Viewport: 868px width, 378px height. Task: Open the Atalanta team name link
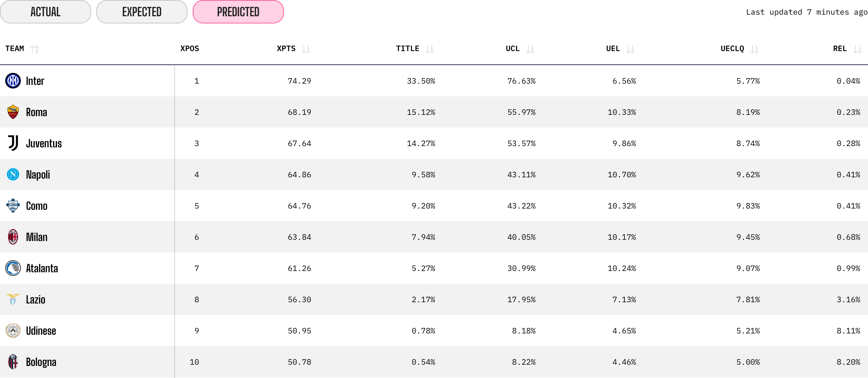[42, 268]
